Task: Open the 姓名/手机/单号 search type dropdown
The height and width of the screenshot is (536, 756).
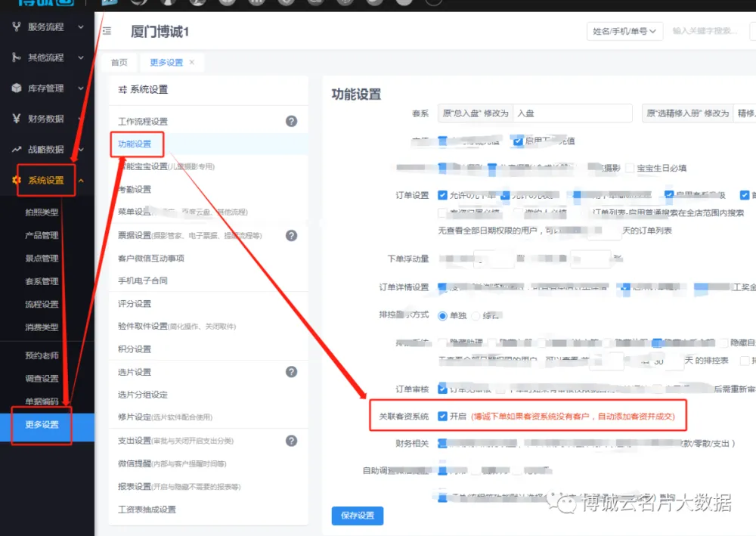Action: point(624,31)
